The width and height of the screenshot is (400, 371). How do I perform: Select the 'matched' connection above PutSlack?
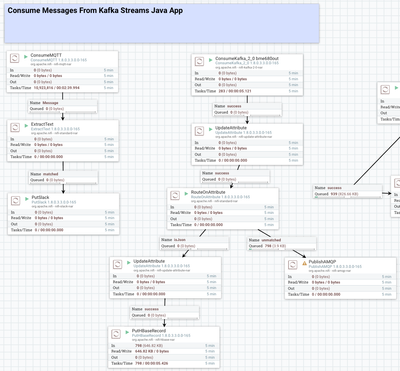63,177
